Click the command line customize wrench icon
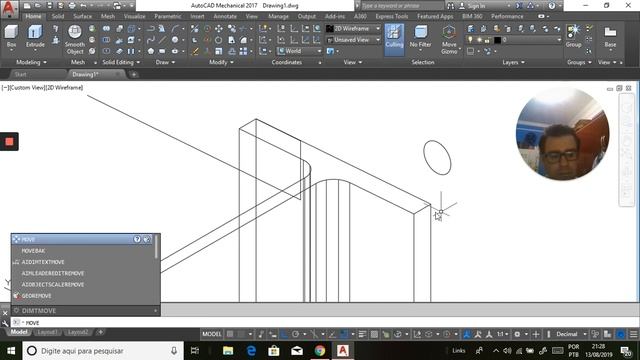The height and width of the screenshot is (360, 640). (x=5, y=323)
